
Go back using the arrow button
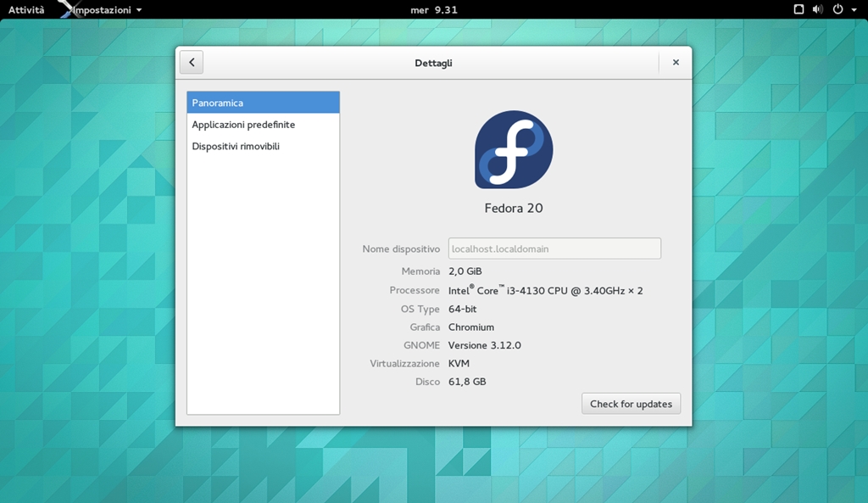point(192,62)
